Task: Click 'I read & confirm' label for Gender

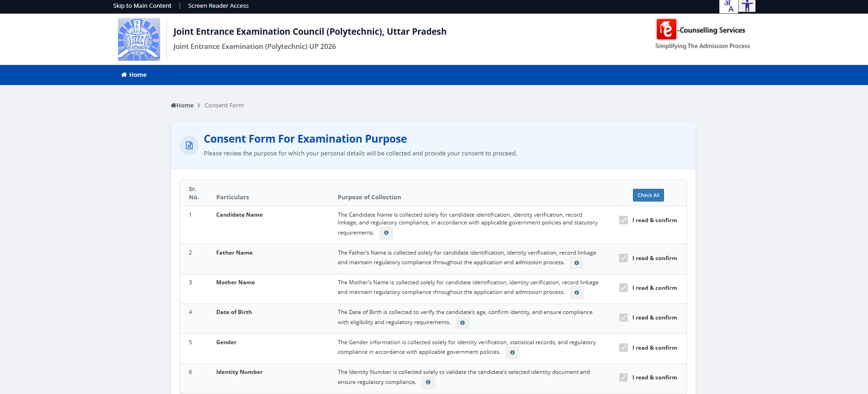Action: click(x=654, y=348)
